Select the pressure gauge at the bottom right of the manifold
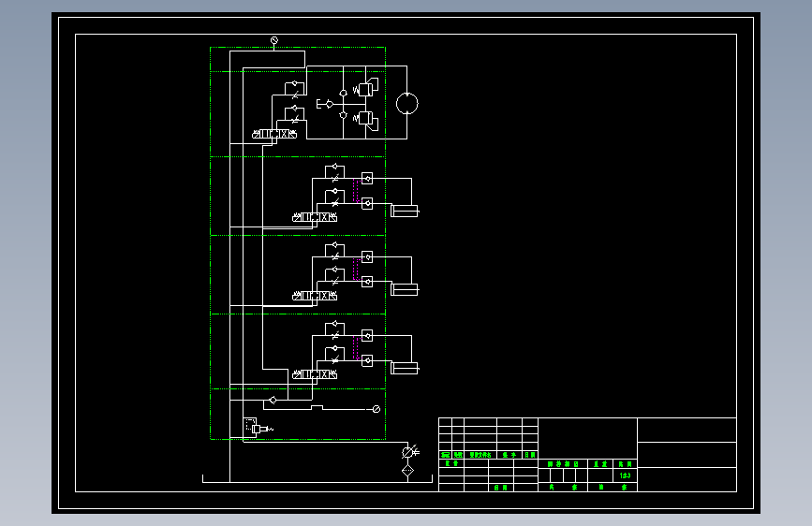 pyautogui.click(x=376, y=409)
